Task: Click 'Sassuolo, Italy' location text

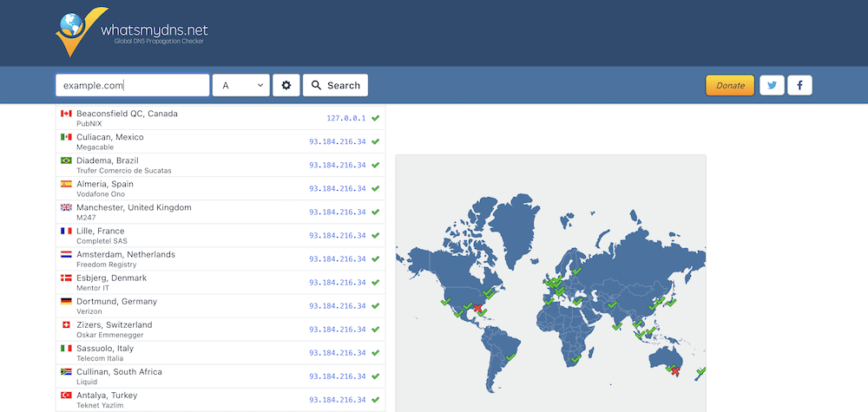Action: [x=105, y=349]
